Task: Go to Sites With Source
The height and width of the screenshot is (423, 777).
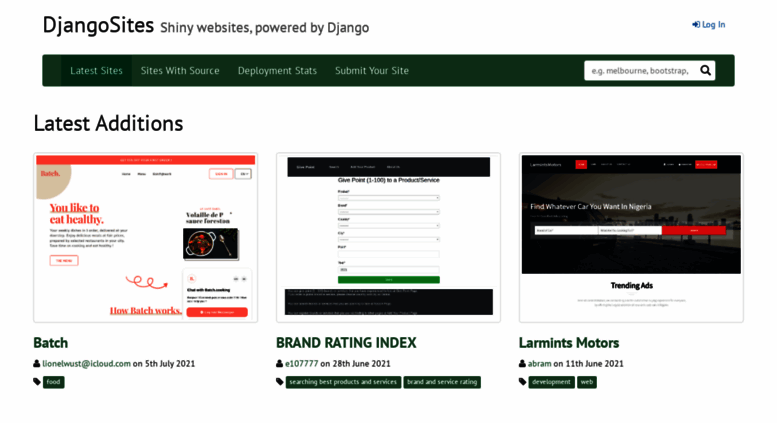Action: click(x=180, y=71)
